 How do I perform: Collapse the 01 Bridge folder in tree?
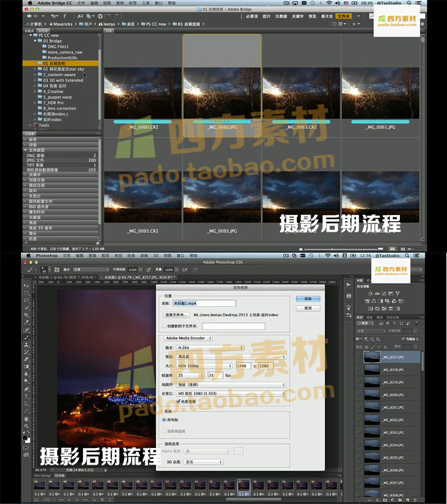[35, 41]
